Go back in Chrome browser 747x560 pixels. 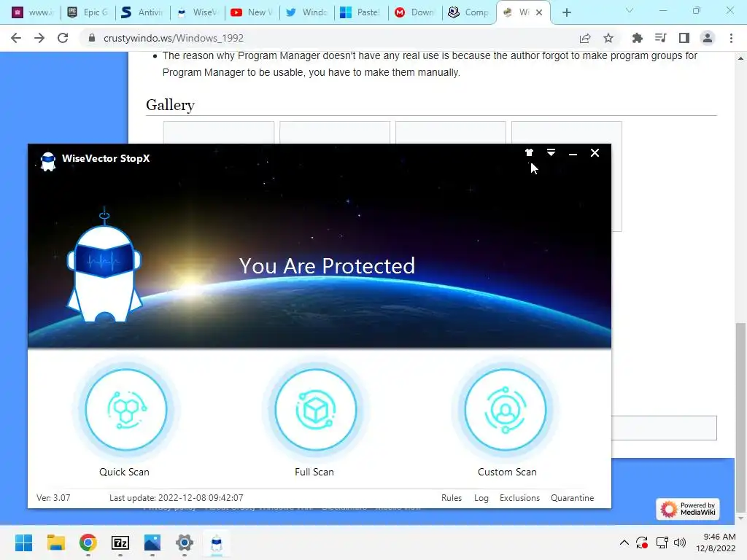(x=16, y=38)
